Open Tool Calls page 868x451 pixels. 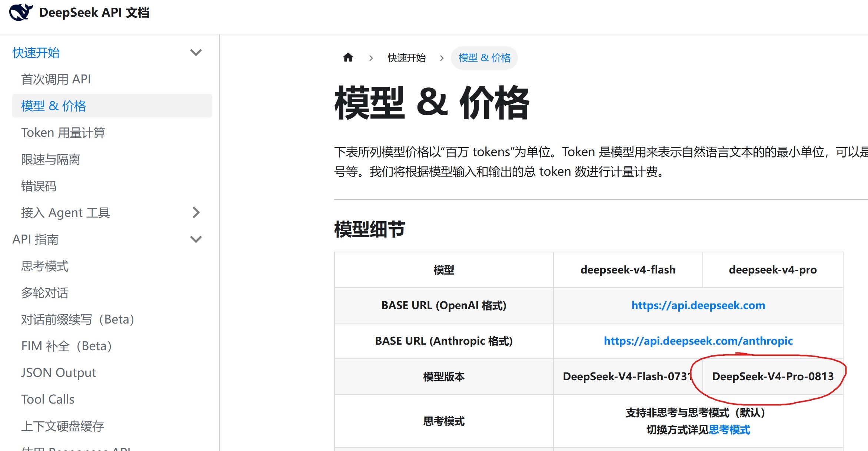coord(48,399)
